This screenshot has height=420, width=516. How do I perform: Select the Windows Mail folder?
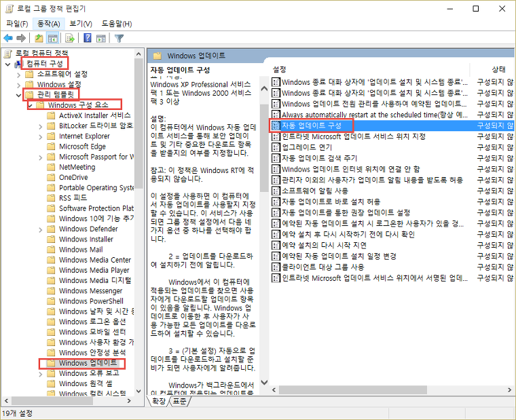81,250
